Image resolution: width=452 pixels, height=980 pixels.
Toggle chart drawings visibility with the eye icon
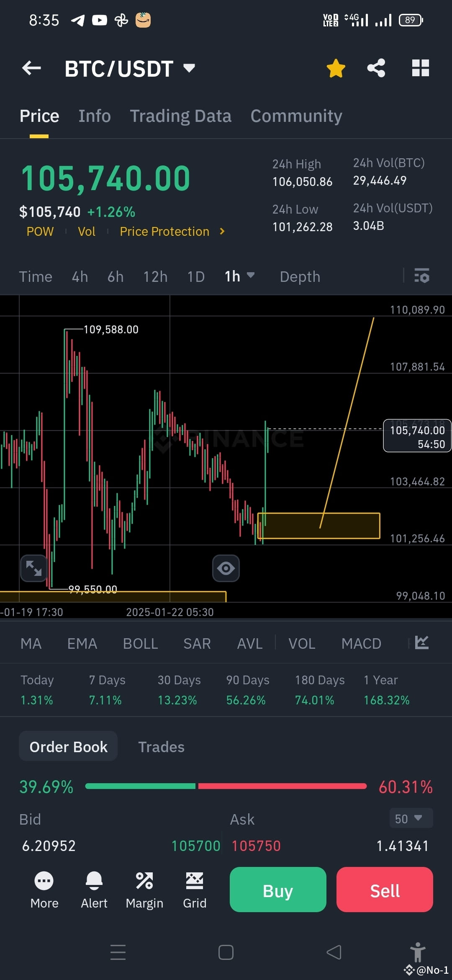click(226, 568)
